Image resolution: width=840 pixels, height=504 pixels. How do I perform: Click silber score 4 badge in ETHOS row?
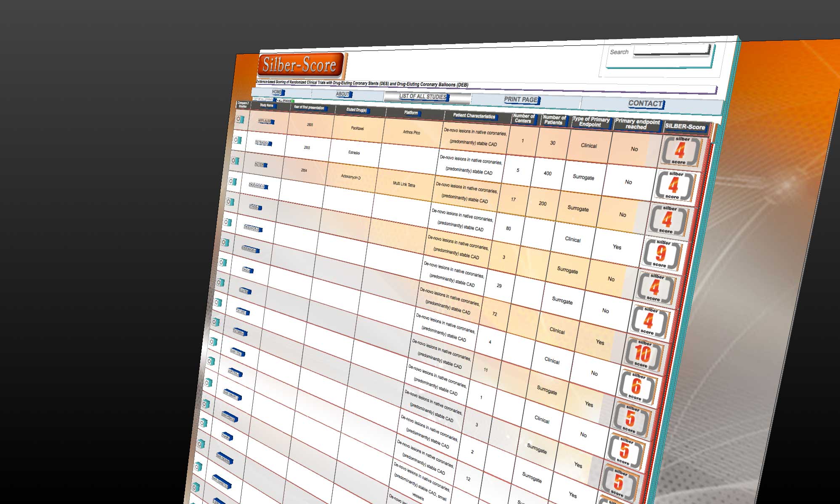coord(655,288)
